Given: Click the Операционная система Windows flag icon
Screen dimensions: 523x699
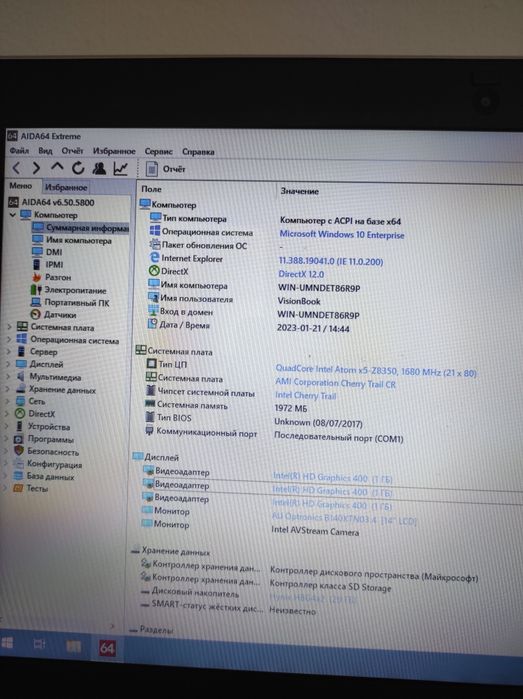Looking at the screenshot, I should click(x=155, y=230).
